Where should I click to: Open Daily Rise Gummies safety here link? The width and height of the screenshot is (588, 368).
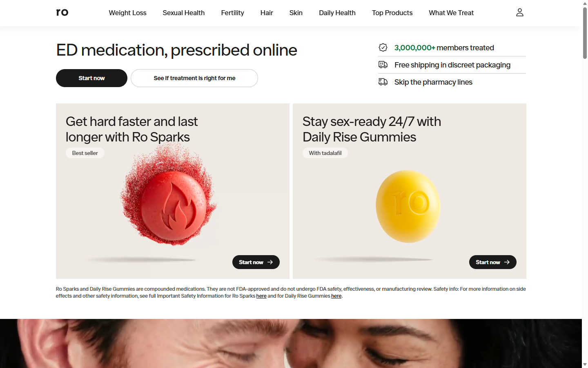[x=336, y=296]
